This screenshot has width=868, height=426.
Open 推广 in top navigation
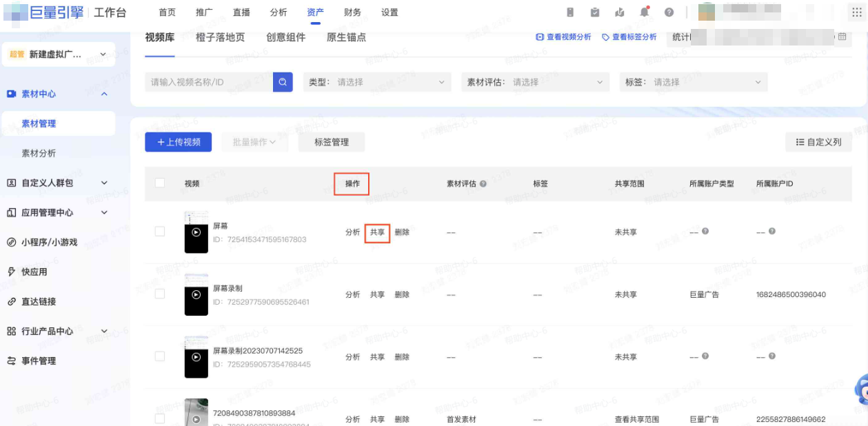[204, 12]
